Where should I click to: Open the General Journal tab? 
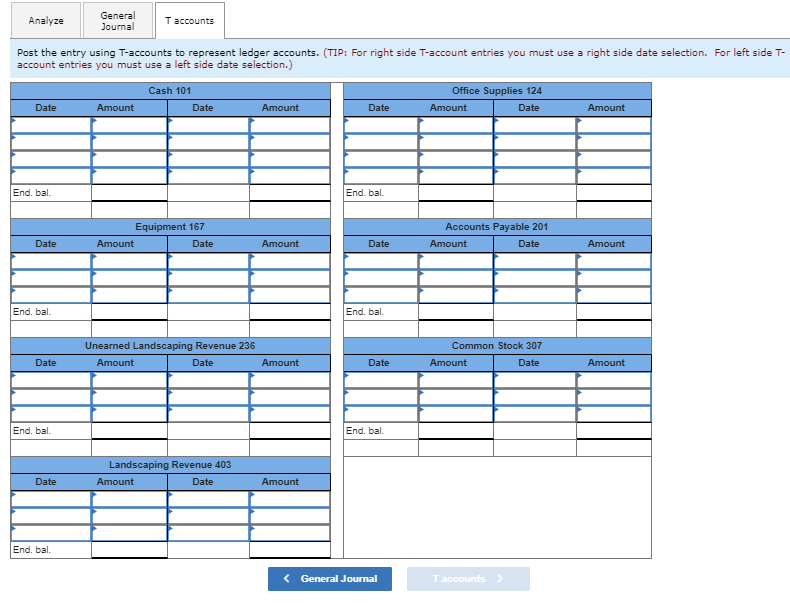(x=117, y=21)
